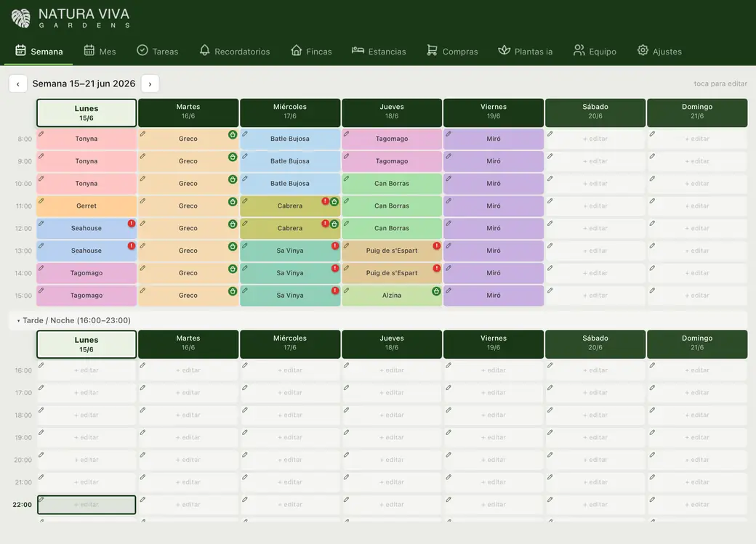Click the red alert badge on Miércoles 13:00 Sa Vinya
This screenshot has width=756, height=544.
click(x=335, y=246)
